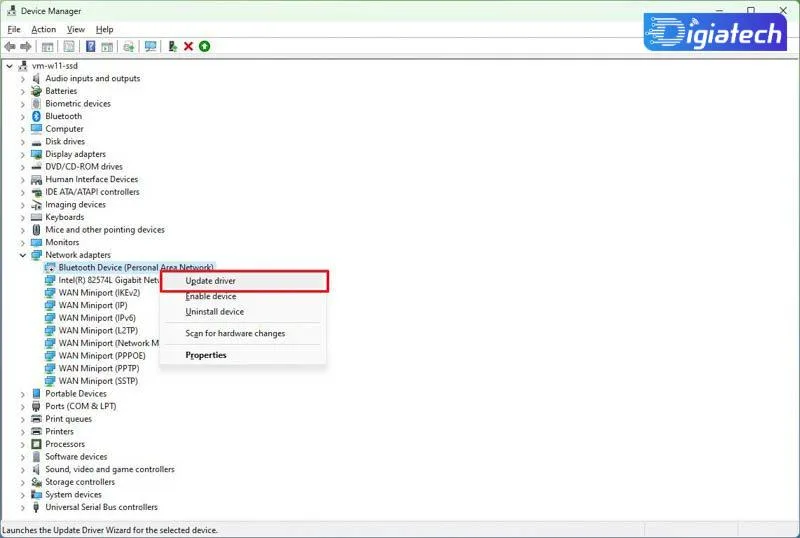The height and width of the screenshot is (538, 800).
Task: Click the Forward arrow toolbar button
Action: click(26, 46)
